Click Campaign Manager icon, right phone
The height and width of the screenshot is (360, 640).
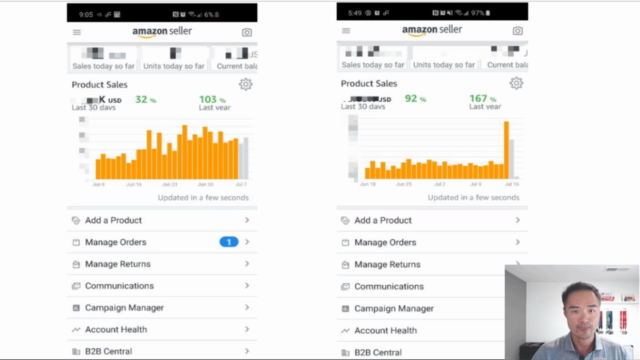coord(345,309)
